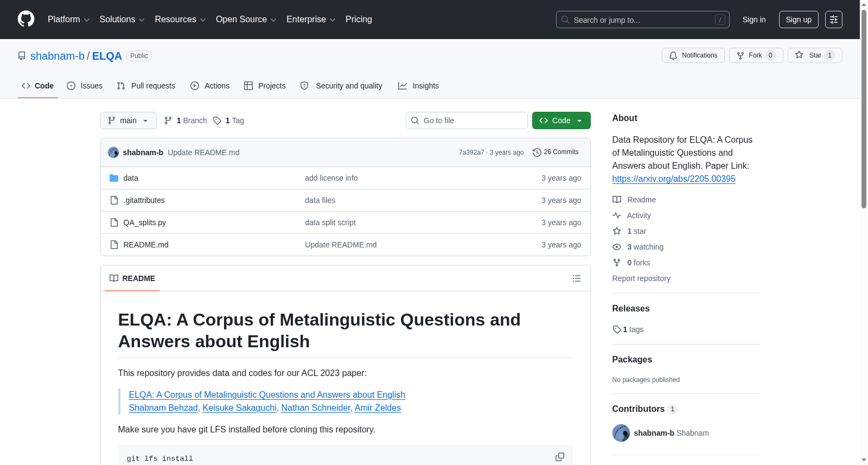The image size is (868, 465).
Task: Open the README.md file
Action: tap(146, 245)
